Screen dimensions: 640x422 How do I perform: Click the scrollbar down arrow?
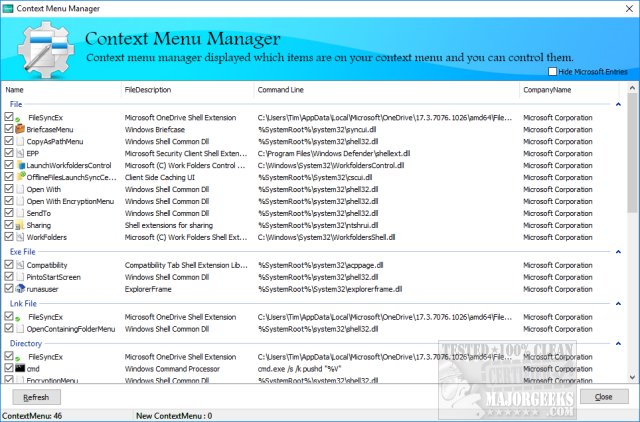(x=632, y=378)
